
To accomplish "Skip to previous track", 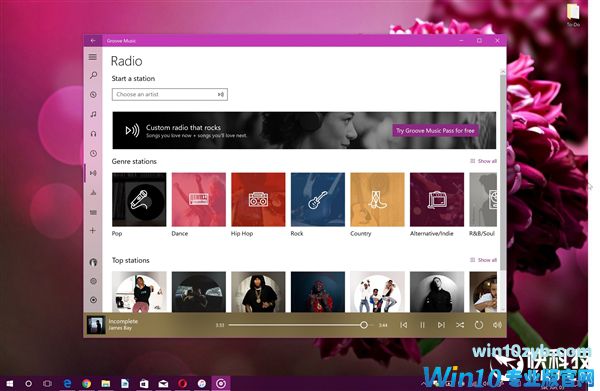I will tap(403, 325).
